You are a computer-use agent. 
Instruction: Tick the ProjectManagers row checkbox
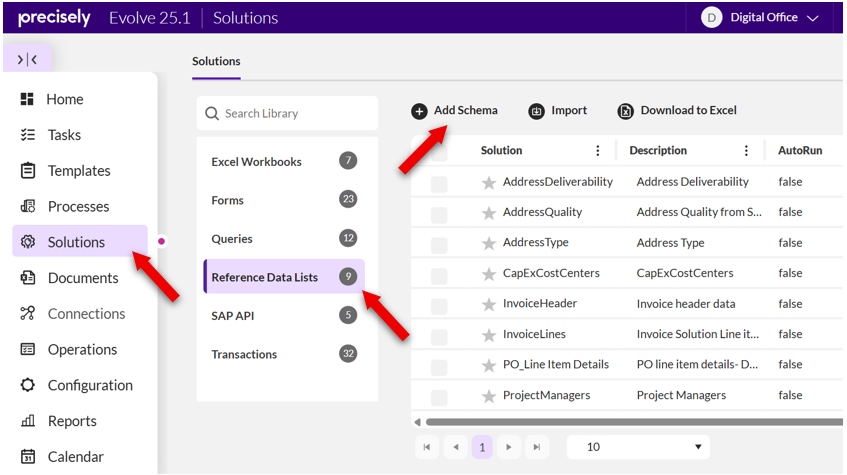click(439, 396)
